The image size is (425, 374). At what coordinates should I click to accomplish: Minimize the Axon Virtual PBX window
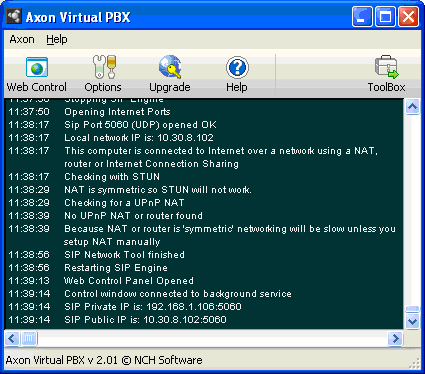362,16
